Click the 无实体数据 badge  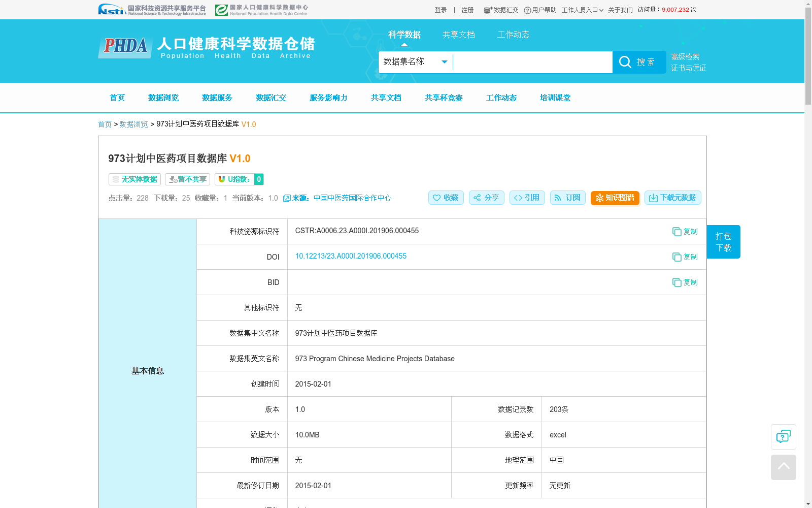(134, 179)
